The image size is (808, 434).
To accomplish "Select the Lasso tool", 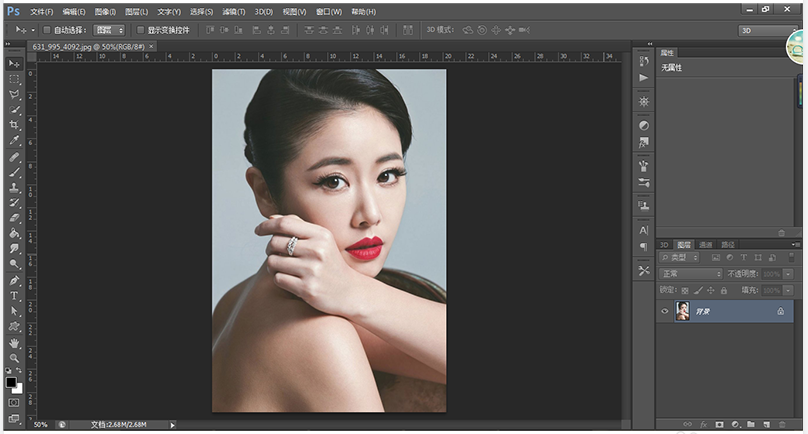I will [x=14, y=94].
